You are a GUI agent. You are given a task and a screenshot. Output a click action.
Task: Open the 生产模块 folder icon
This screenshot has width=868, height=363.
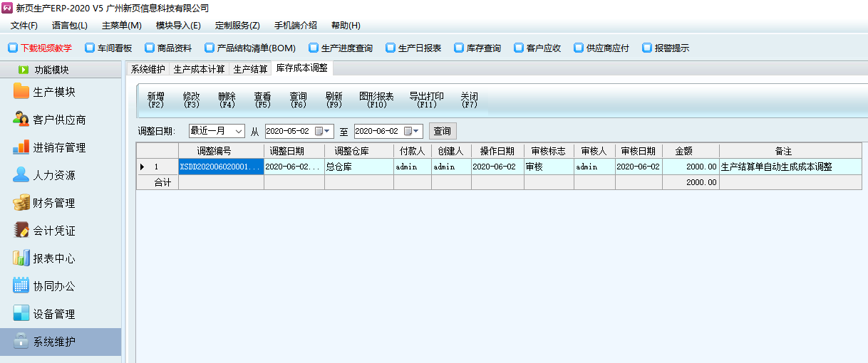pos(21,92)
